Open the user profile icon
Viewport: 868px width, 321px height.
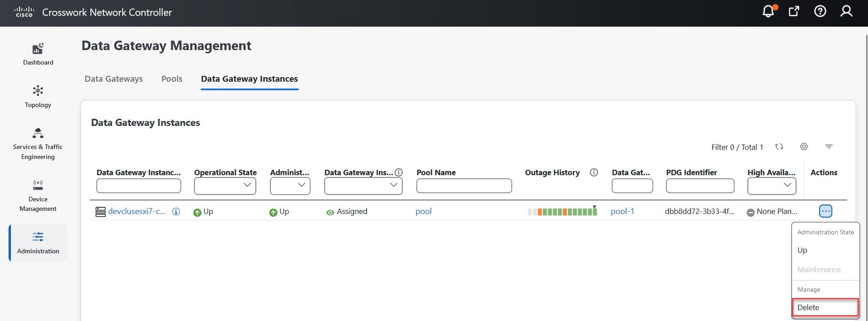click(846, 11)
